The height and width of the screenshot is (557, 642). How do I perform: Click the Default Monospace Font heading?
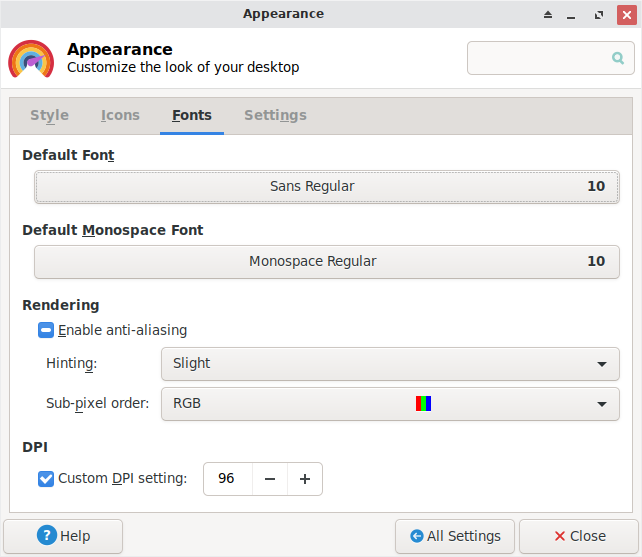[113, 230]
